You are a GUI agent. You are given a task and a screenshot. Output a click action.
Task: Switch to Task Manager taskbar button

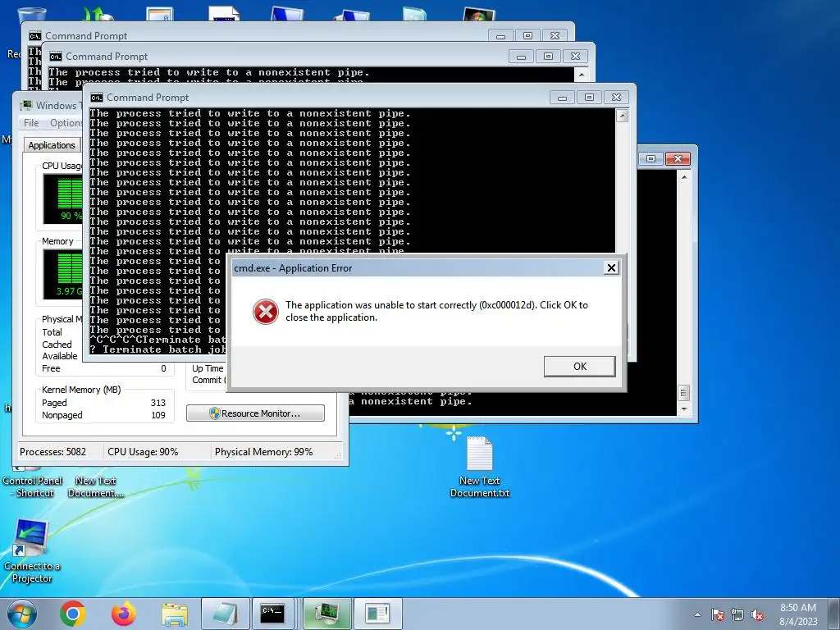pos(327,614)
